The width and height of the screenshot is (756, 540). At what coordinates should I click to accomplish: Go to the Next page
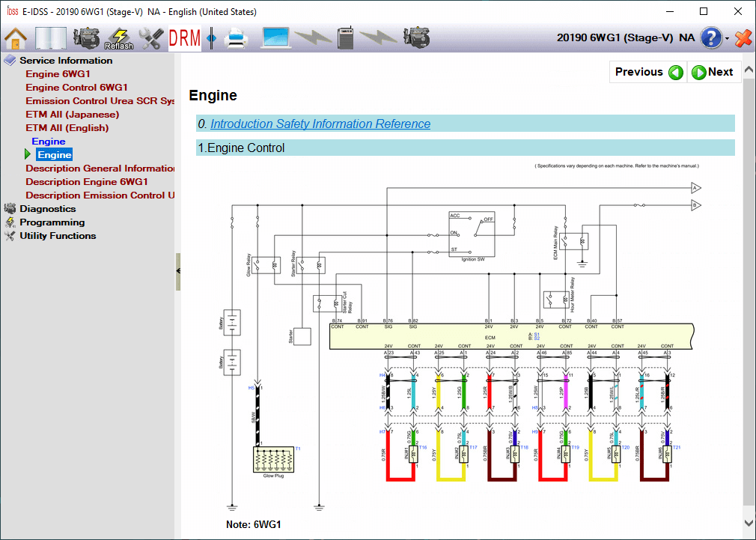pos(713,72)
